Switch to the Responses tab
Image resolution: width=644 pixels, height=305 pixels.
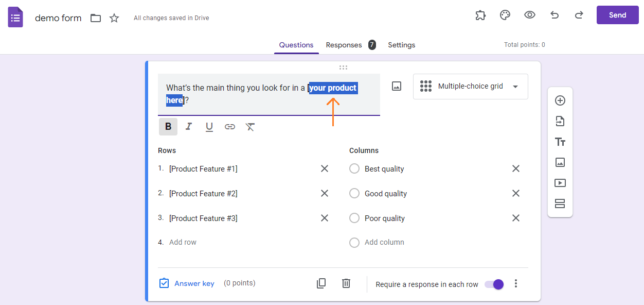tap(351, 45)
